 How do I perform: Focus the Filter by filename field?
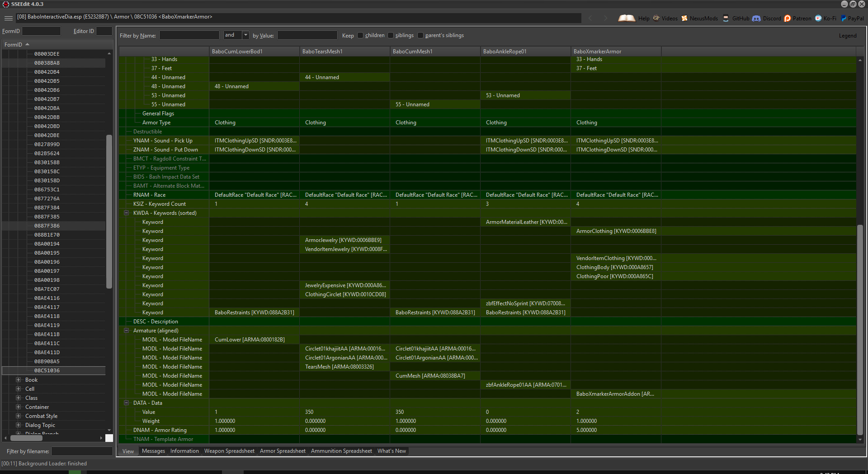(x=82, y=451)
